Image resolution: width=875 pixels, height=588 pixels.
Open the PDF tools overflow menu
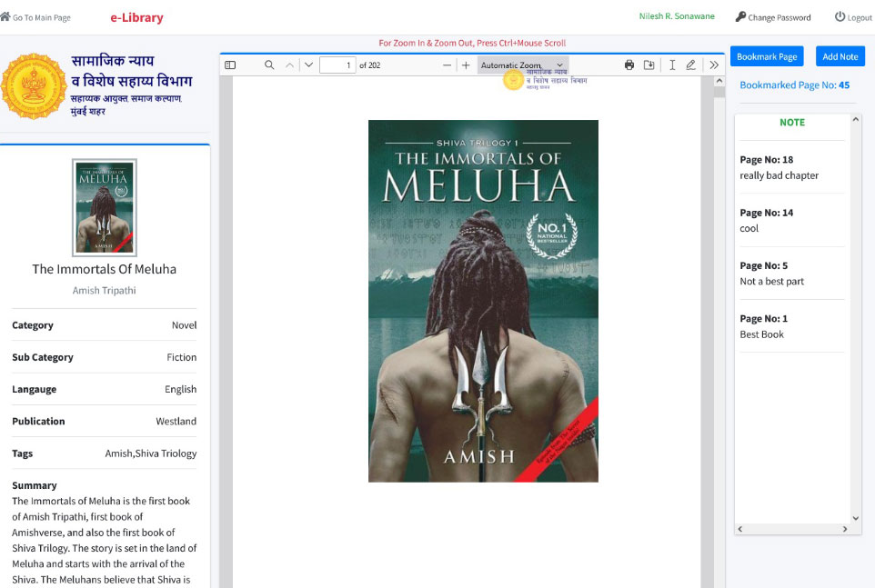[714, 65]
